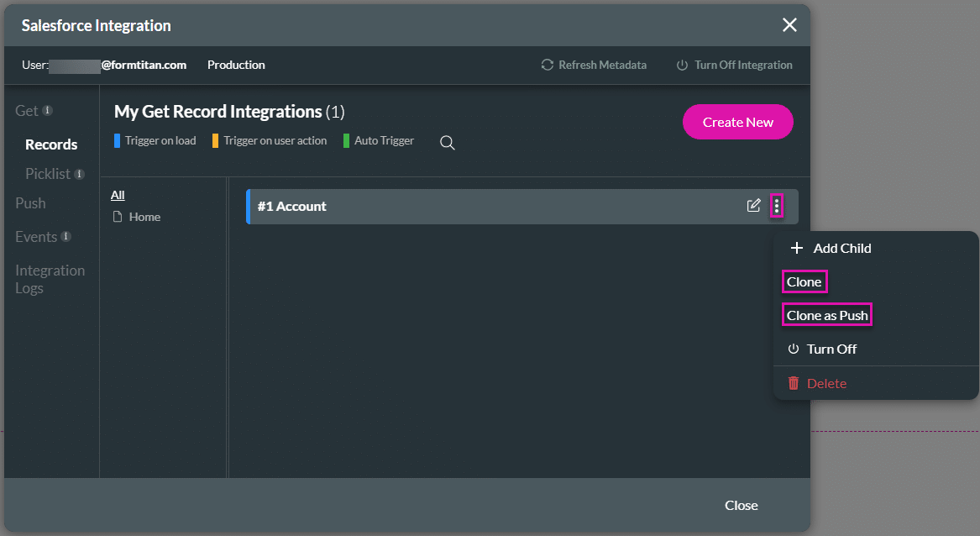Choose Clone as Push from menu

coord(827,315)
